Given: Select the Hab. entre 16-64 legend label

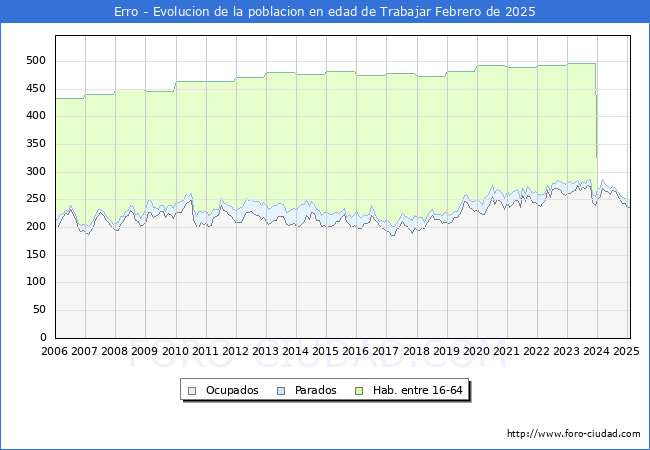Looking at the screenshot, I should click(x=417, y=390).
